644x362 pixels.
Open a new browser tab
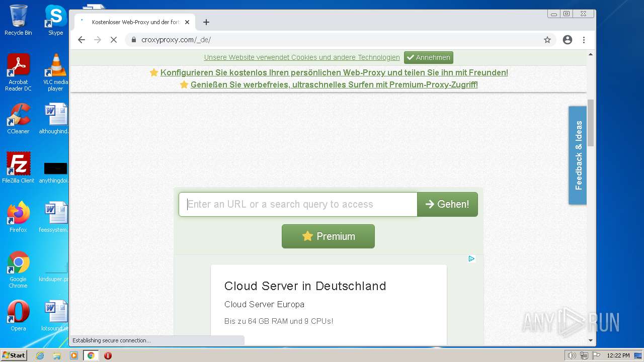(206, 22)
